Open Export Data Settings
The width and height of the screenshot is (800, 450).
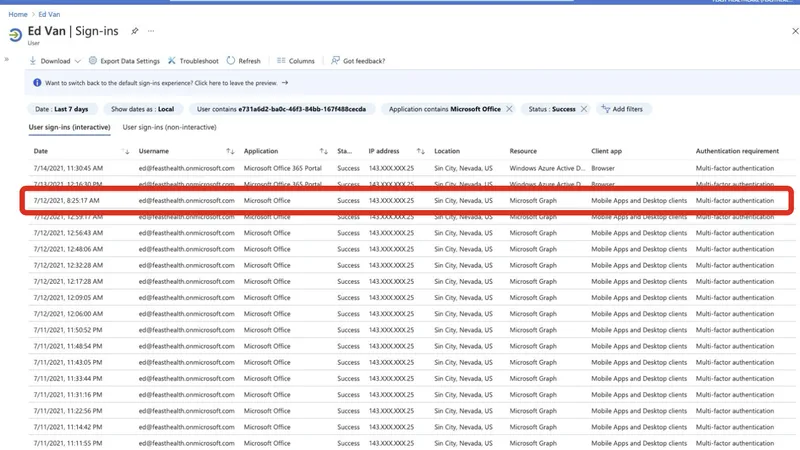point(124,61)
